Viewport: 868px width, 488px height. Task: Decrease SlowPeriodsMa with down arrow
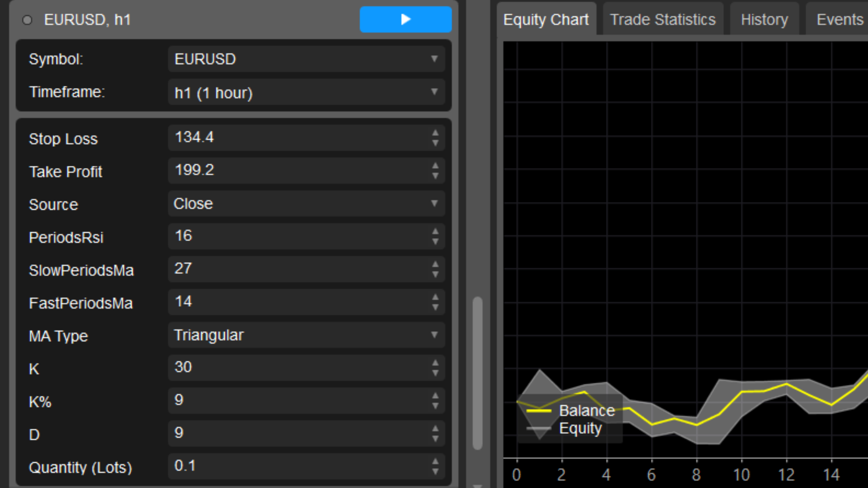click(x=435, y=274)
